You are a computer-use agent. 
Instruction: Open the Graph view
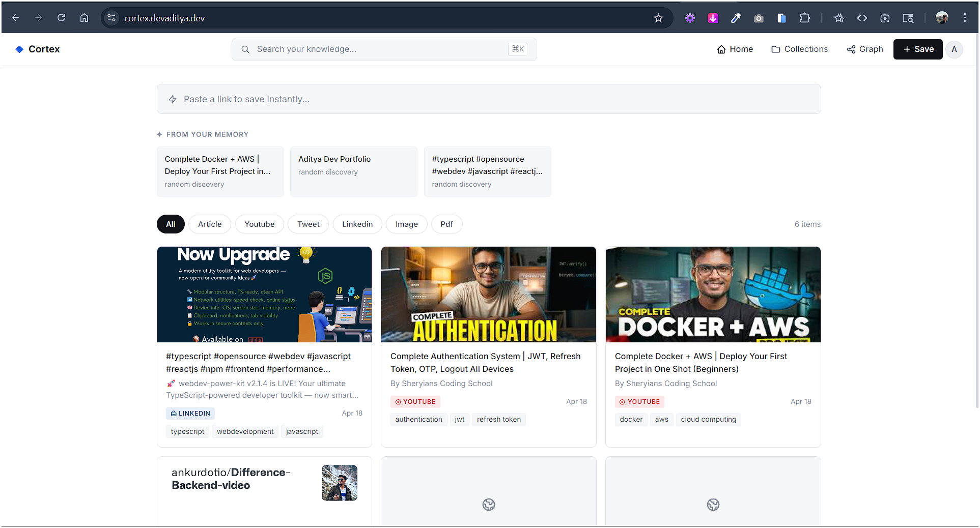click(864, 49)
